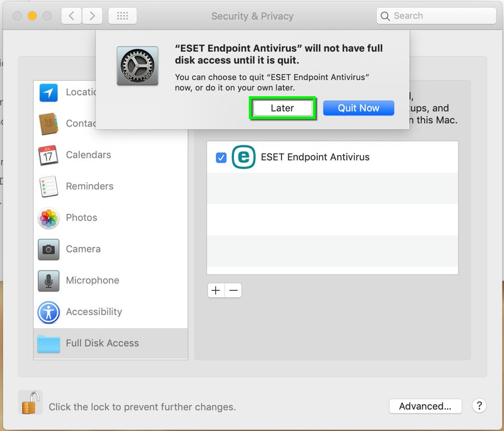This screenshot has height=431, width=504.
Task: Click the Later button in the dialog
Action: 282,108
